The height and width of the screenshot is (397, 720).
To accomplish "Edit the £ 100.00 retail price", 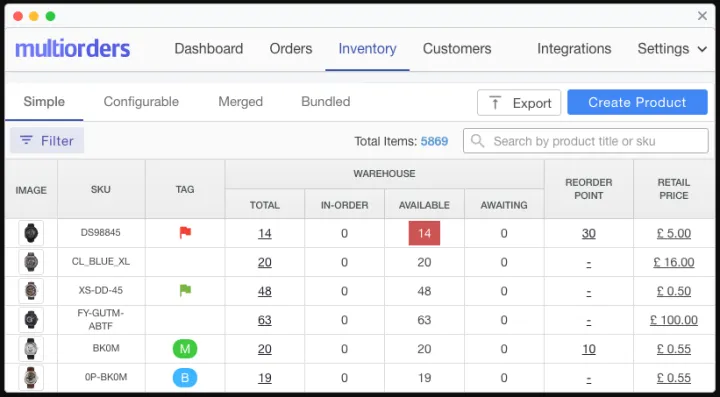I will (674, 320).
